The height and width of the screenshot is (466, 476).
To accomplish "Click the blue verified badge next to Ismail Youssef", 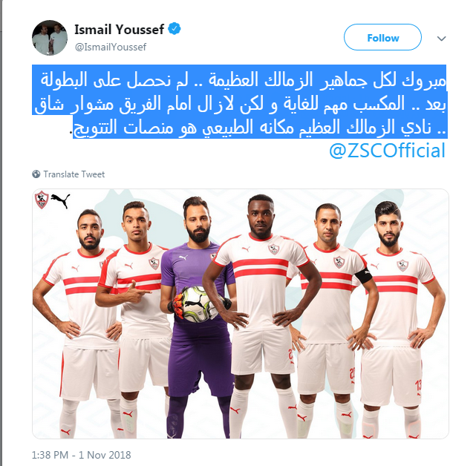I will (175, 29).
